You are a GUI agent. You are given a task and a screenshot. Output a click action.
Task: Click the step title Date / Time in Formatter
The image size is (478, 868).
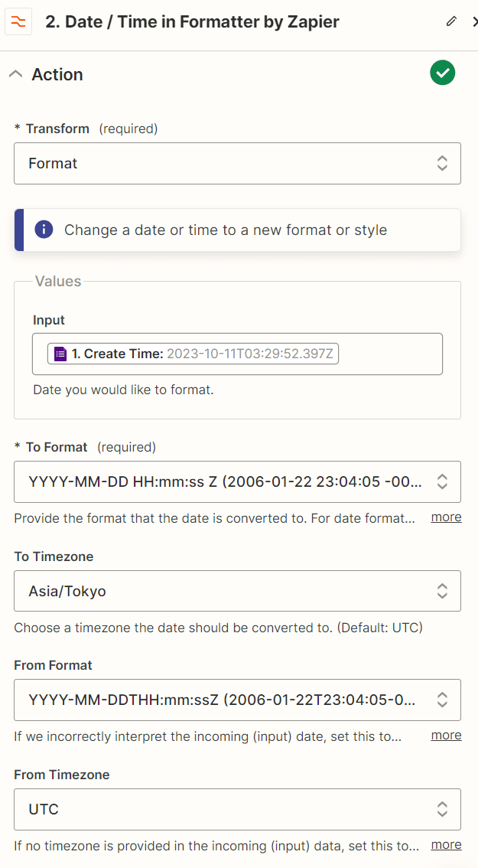[x=192, y=21]
